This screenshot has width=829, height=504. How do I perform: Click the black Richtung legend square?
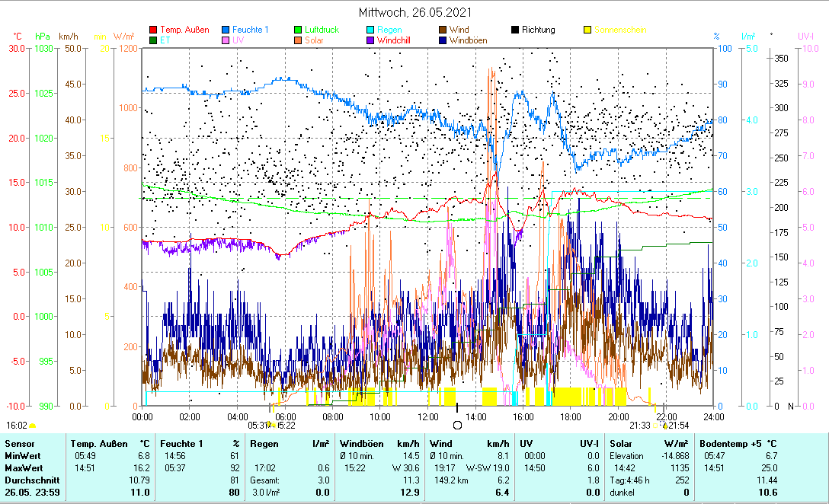coord(514,30)
